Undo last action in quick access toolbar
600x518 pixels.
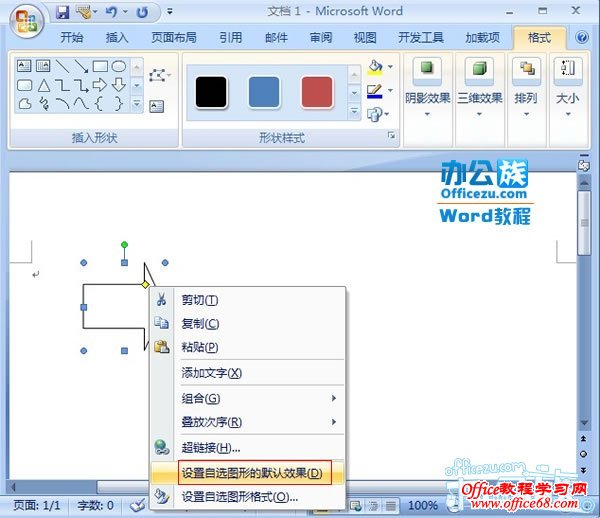111,12
